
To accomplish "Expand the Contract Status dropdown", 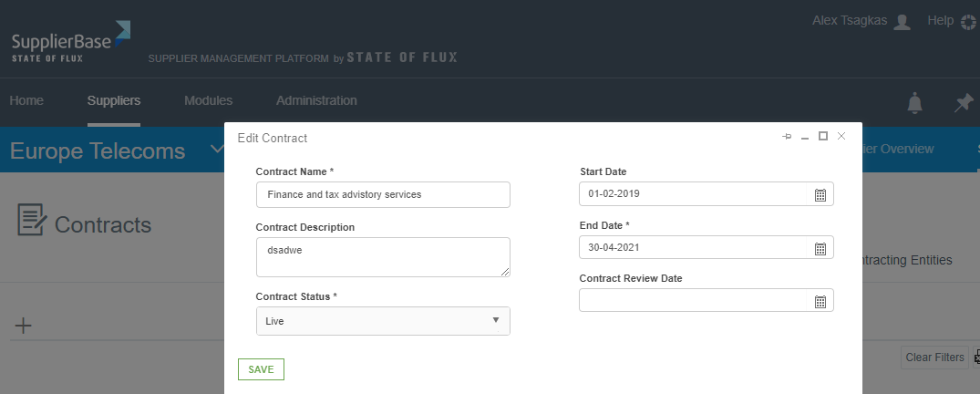I will (383, 321).
